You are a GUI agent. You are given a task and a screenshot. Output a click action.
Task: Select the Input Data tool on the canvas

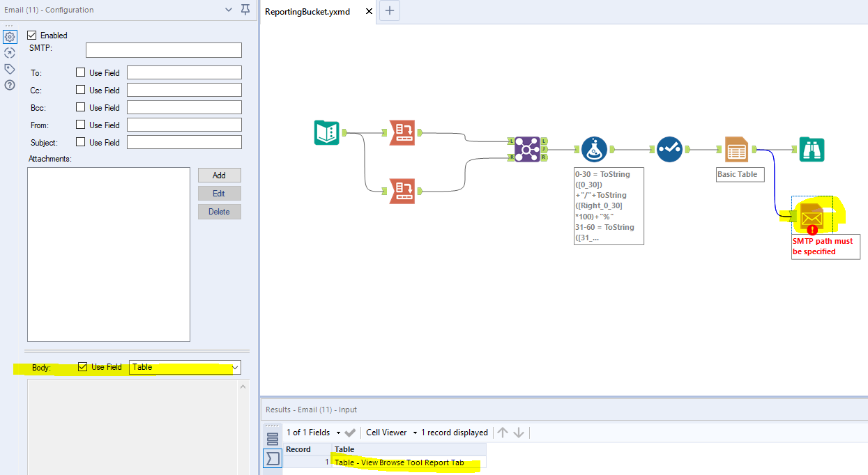326,133
